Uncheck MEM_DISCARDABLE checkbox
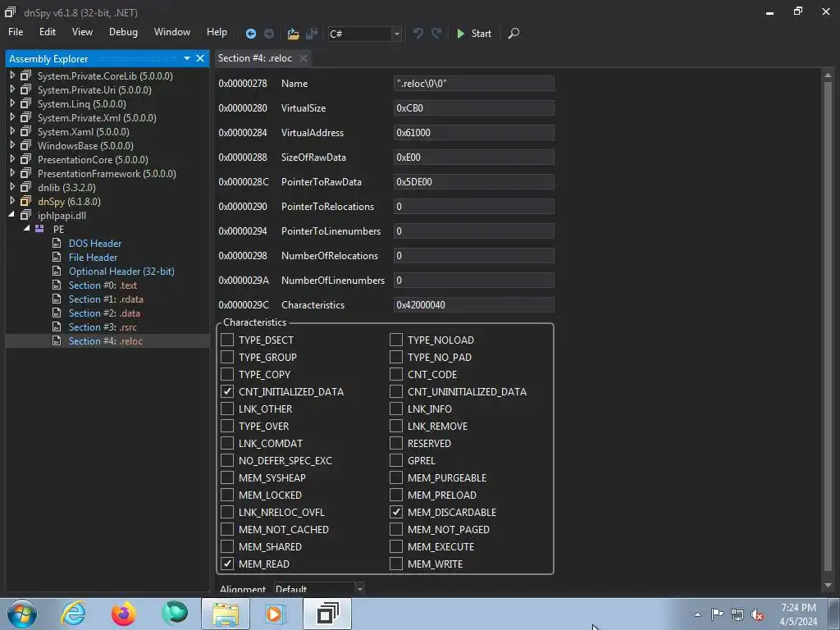The height and width of the screenshot is (630, 840). tap(396, 512)
